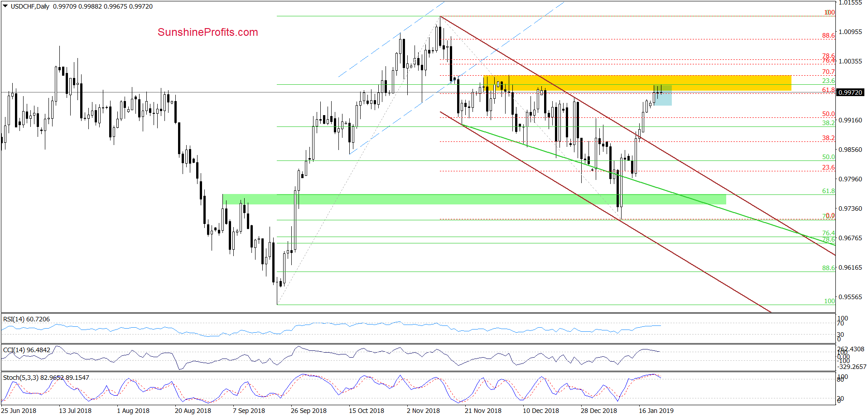
Task: Select the 0.96765 price axis value
Action: pyautogui.click(x=850, y=238)
